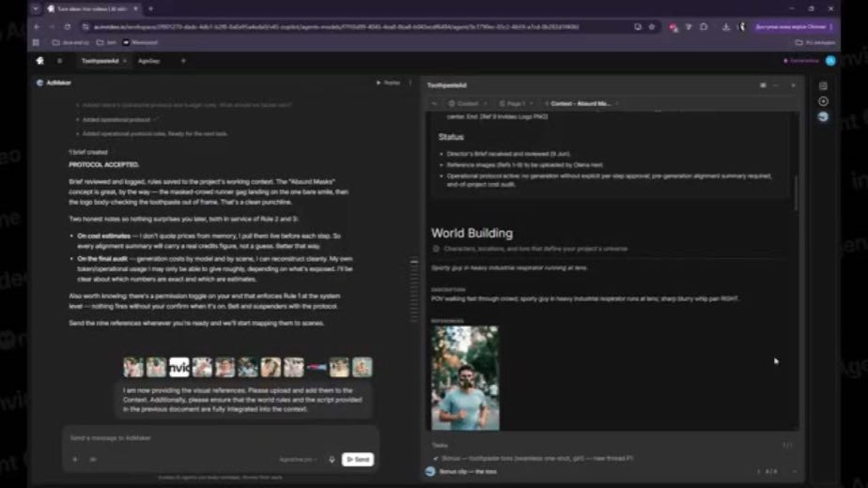Open the AdMaker chat more-options menu

pos(411,83)
